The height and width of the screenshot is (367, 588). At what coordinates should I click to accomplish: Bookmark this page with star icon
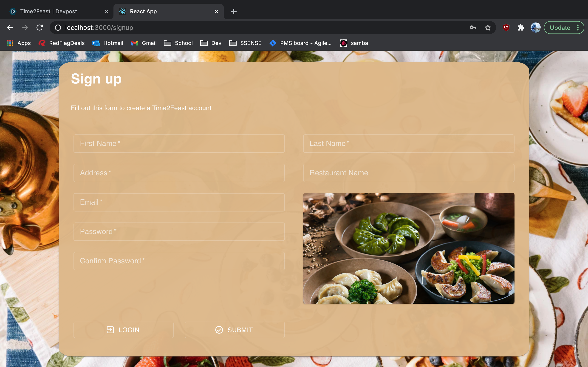(x=488, y=28)
